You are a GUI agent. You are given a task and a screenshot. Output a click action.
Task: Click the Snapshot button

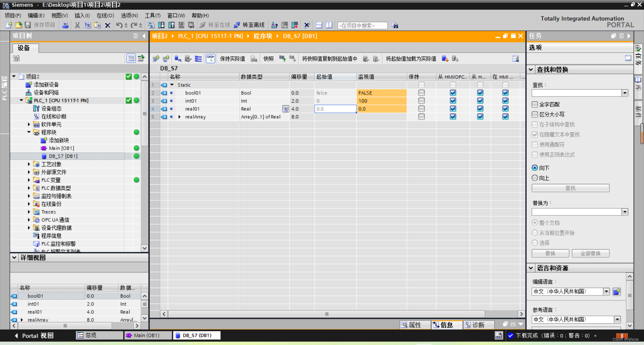point(268,59)
